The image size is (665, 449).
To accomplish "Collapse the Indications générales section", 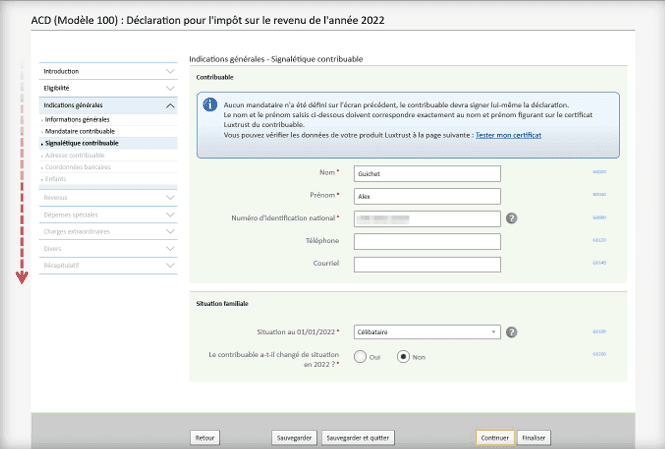I will coord(108,105).
